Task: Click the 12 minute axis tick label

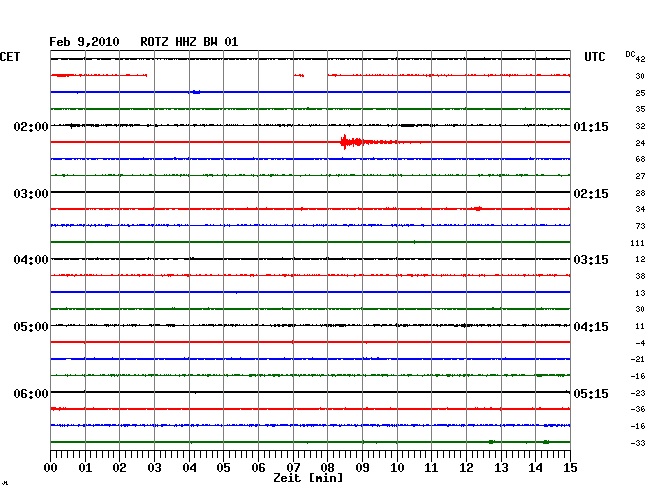Action: (x=466, y=468)
